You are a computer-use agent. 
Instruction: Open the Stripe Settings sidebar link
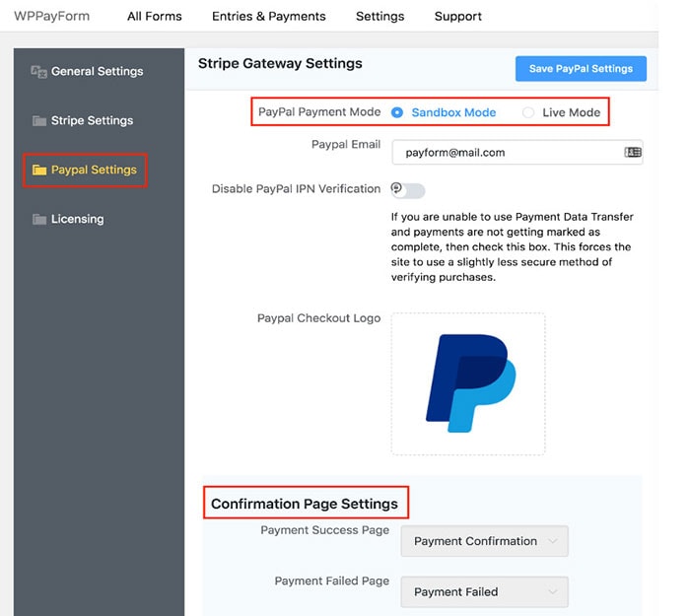[x=92, y=121]
